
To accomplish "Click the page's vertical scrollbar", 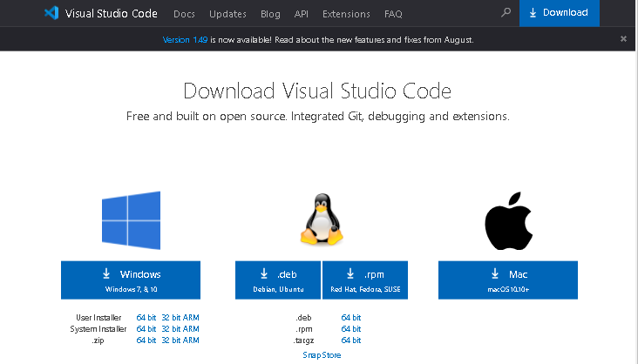I will (636, 182).
